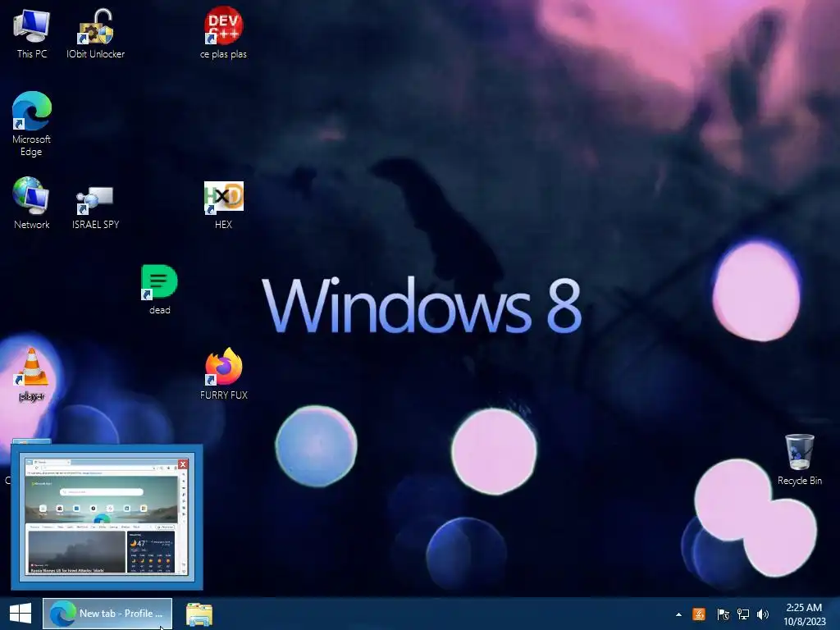Open the volume speaker tray icon

[x=763, y=614]
